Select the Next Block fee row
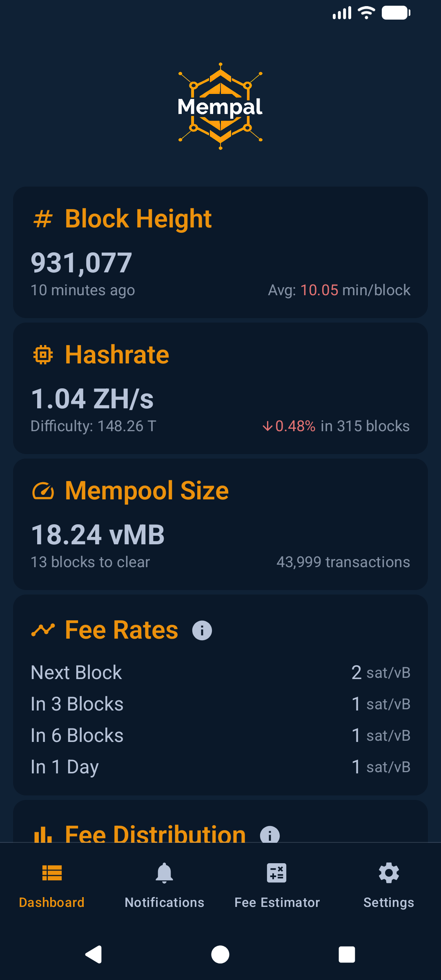This screenshot has height=980, width=441. [x=220, y=673]
